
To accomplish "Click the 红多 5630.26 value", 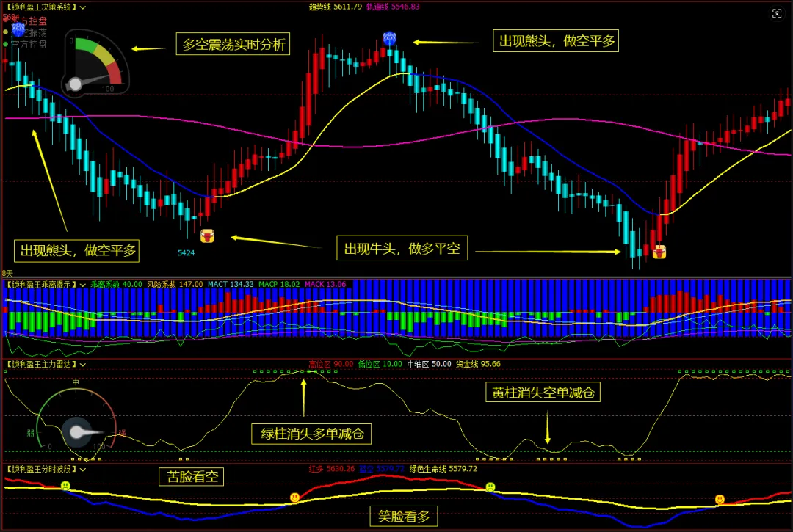I will coord(332,469).
